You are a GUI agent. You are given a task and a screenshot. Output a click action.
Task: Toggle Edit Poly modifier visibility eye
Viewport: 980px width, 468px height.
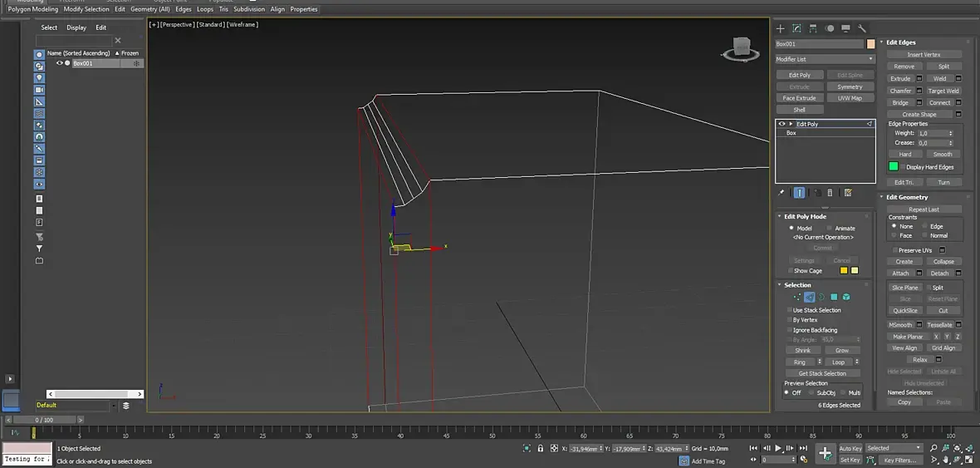click(782, 124)
